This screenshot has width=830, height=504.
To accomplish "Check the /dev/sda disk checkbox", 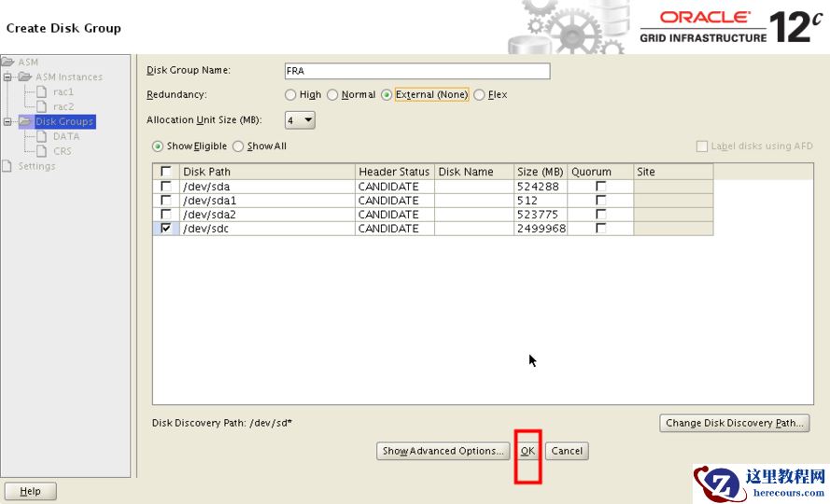I will point(165,187).
